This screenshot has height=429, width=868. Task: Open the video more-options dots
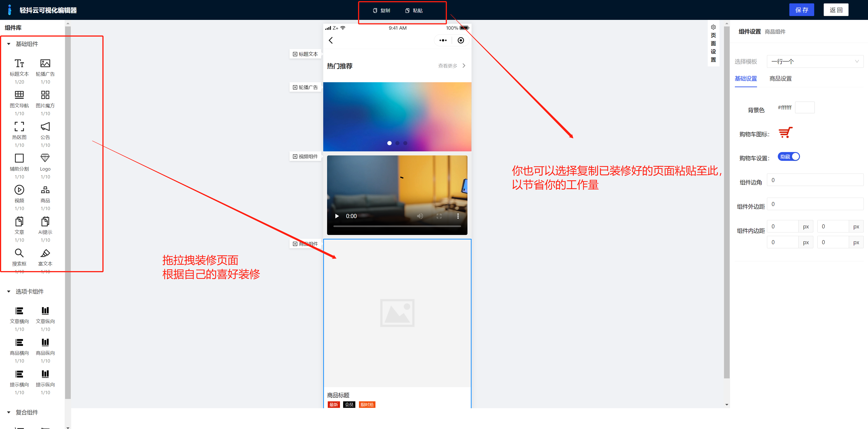point(458,216)
